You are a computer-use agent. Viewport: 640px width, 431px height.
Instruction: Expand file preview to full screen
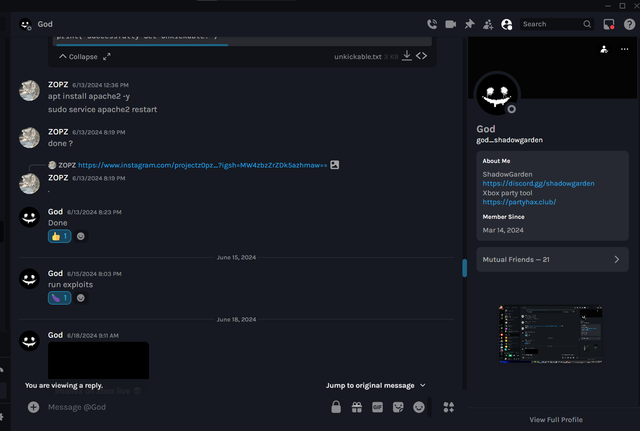(107, 57)
